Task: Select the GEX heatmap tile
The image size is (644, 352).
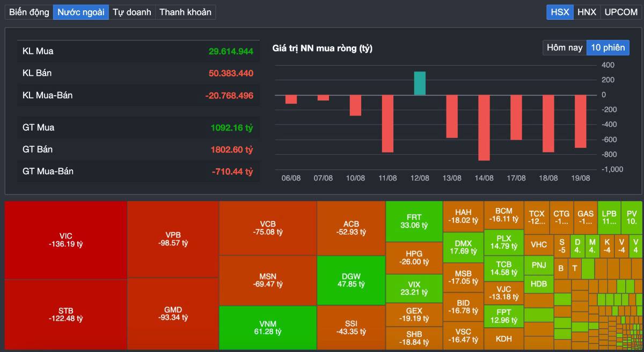Action: pos(414,314)
